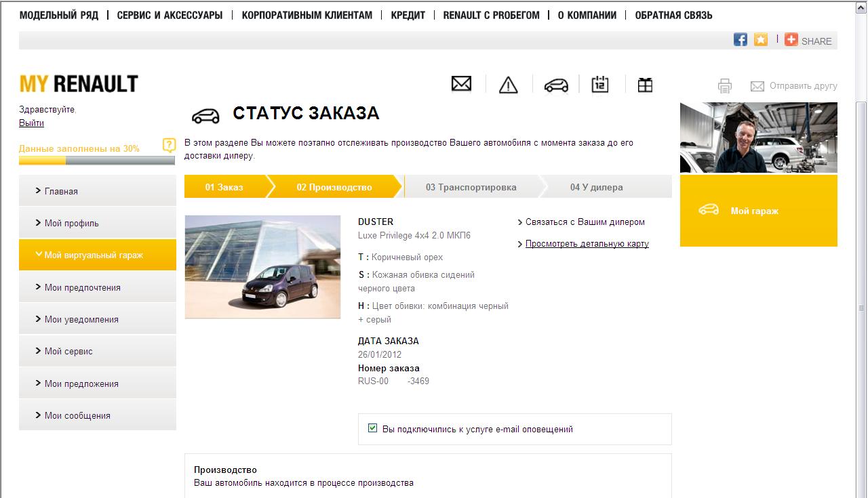Screen dimensions: 868x498
Task: Open СЕРВИС И АКСЕССУАРЫ menu
Action: [170, 15]
